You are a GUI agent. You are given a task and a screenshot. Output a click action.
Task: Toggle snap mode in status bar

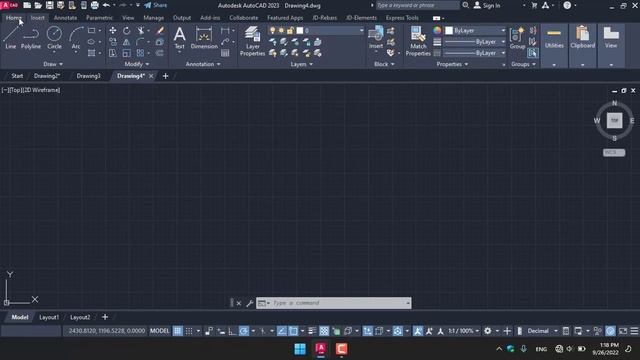pos(189,331)
